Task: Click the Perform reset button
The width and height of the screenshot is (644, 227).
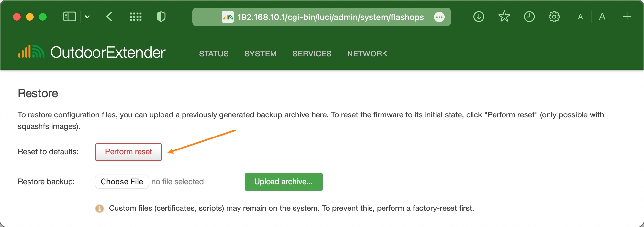Action: 128,152
